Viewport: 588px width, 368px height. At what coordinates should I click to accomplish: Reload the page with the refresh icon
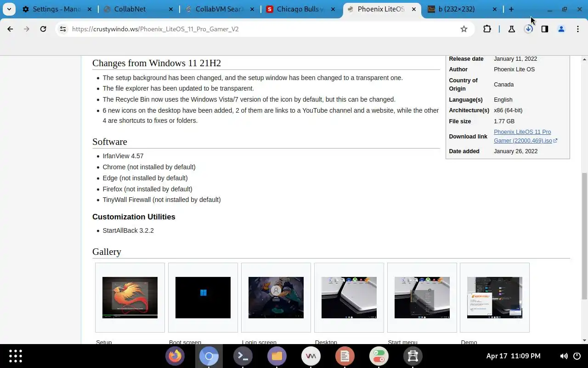point(43,29)
